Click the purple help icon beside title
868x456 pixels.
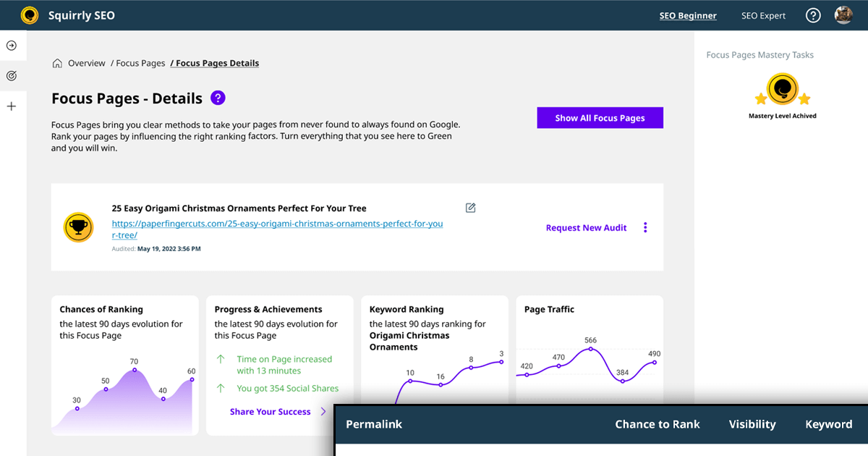218,98
